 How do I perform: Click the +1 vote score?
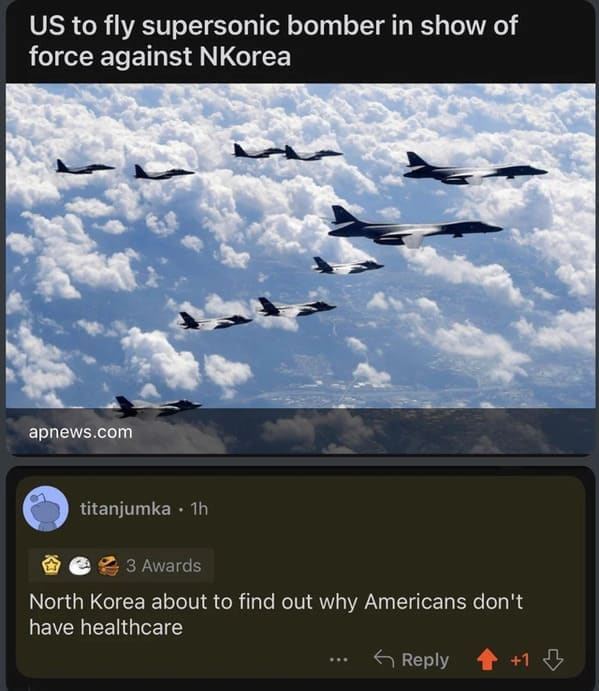tap(520, 660)
